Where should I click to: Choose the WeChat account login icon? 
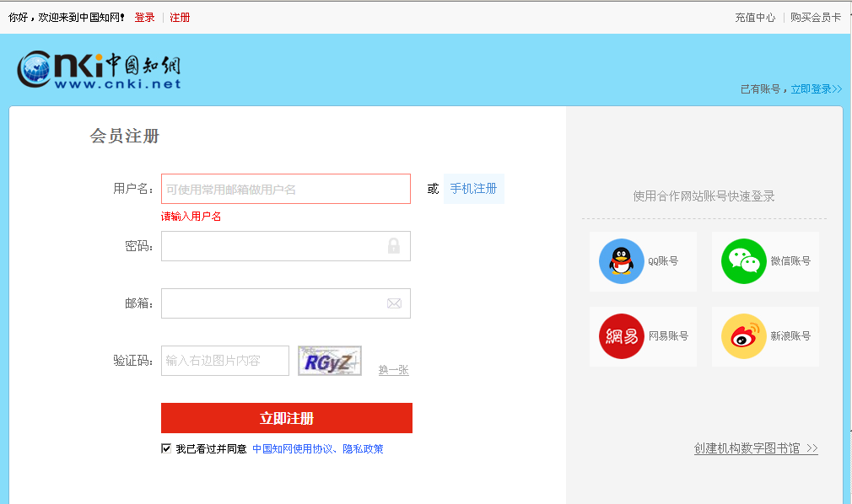pyautogui.click(x=743, y=261)
